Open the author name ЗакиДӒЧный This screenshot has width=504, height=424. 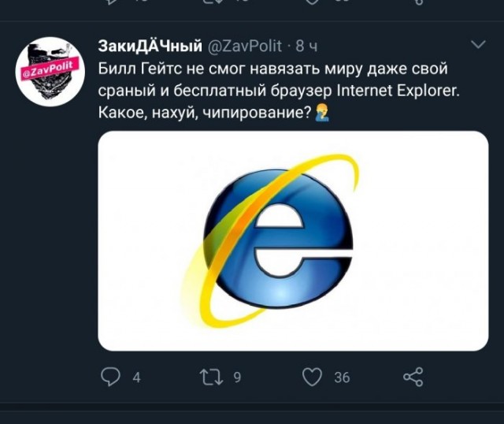[149, 44]
